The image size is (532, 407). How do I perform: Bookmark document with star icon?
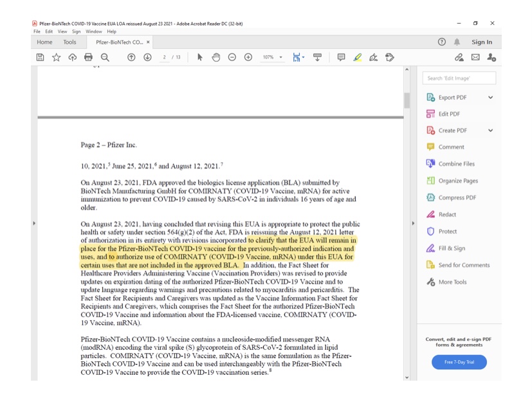pos(56,57)
